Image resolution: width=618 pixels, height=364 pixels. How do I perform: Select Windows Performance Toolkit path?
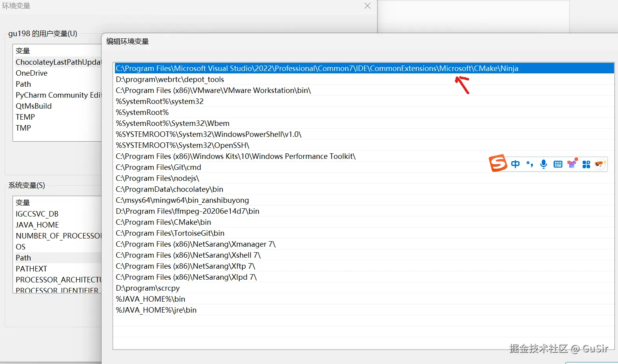[x=364, y=156]
